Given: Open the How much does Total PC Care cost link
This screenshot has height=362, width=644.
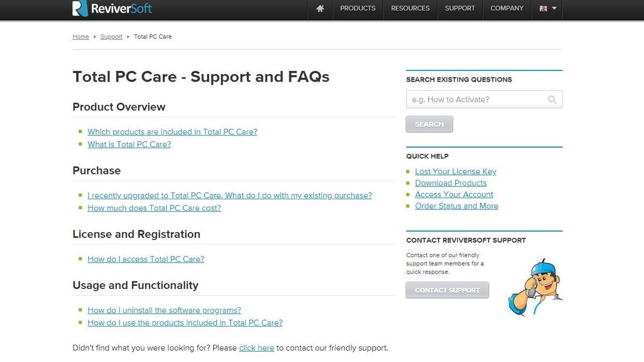Looking at the screenshot, I should tap(154, 208).
